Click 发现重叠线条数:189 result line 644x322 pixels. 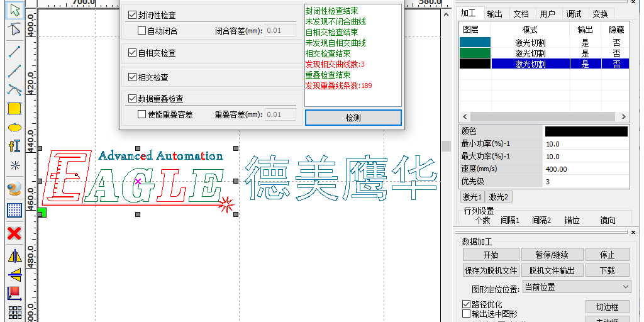pyautogui.click(x=339, y=86)
